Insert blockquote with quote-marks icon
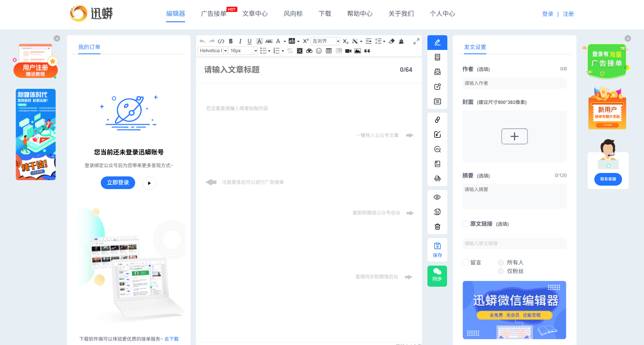 [367, 51]
